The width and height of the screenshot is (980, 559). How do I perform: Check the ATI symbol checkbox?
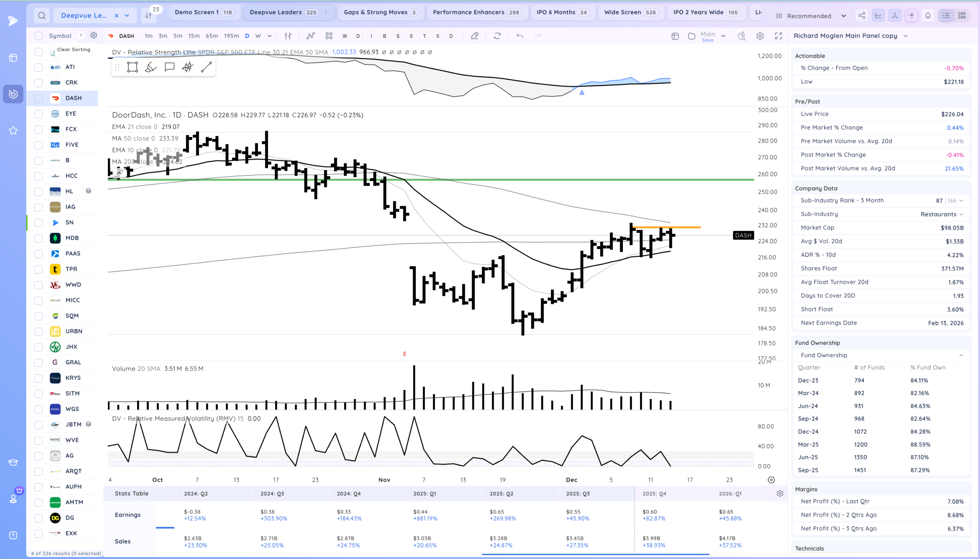(38, 67)
